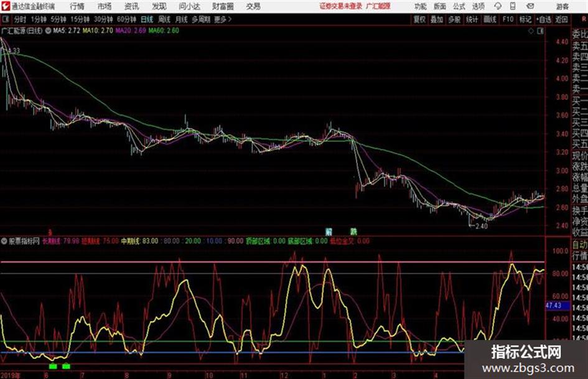
Task: Open the 问小达 menu
Action: 189,6
